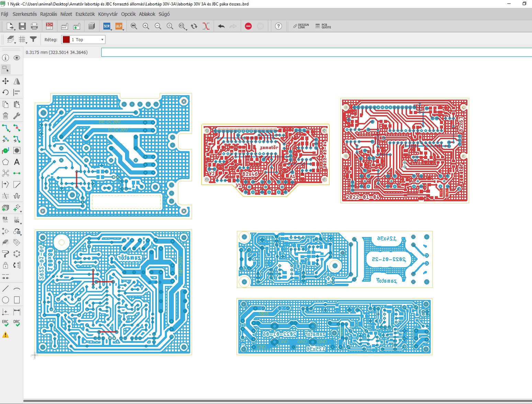The height and width of the screenshot is (404, 532).
Task: Choose the Attribute tag tool
Action: tap(17, 243)
